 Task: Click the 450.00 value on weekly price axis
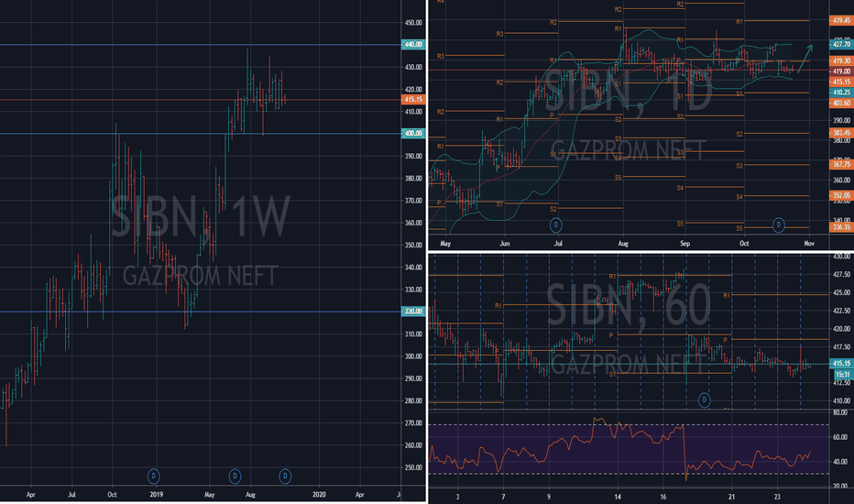pos(413,23)
